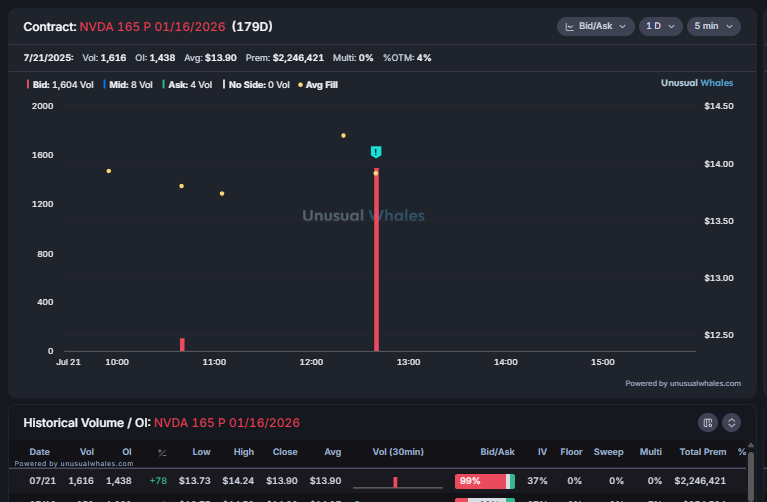Click the 07/21 Vol (30min) sparkline

coord(398,482)
